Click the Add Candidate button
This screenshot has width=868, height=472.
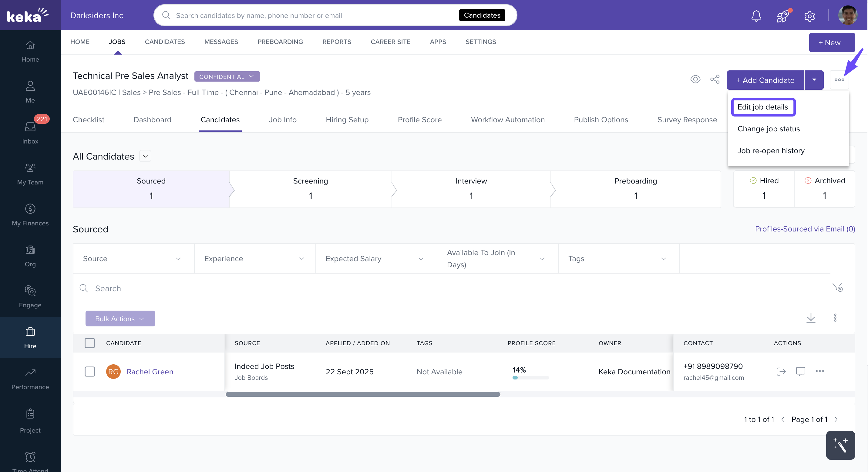[765, 80]
